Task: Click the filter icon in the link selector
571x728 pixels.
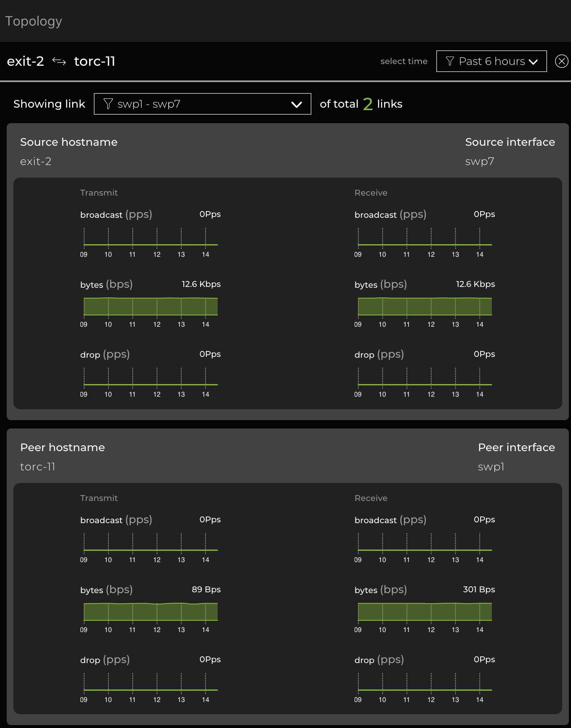Action: tap(108, 104)
